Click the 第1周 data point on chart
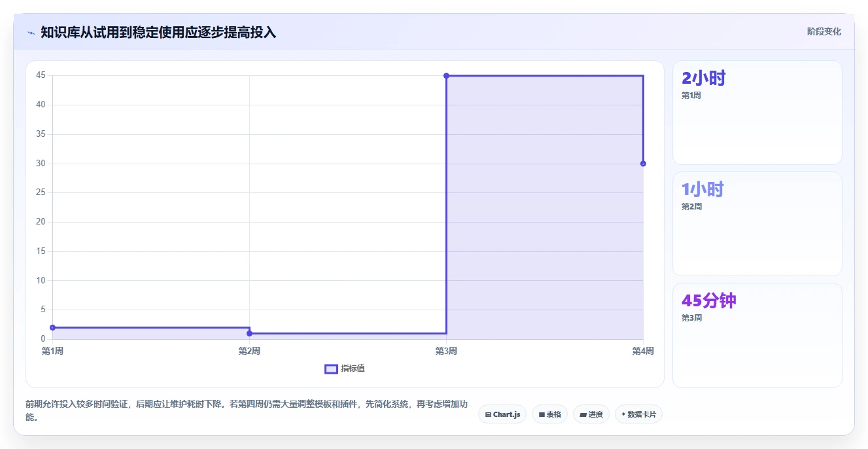This screenshot has width=868, height=449. pos(52,327)
